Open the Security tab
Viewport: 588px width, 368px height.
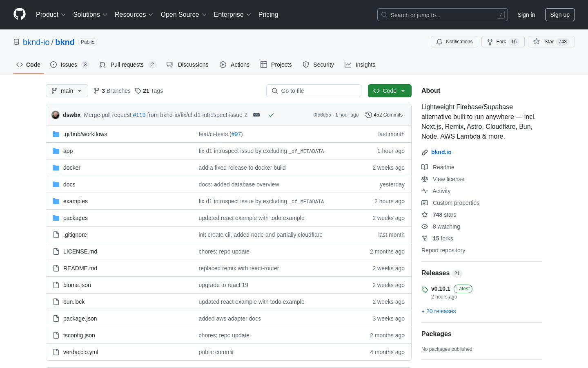coord(318,65)
